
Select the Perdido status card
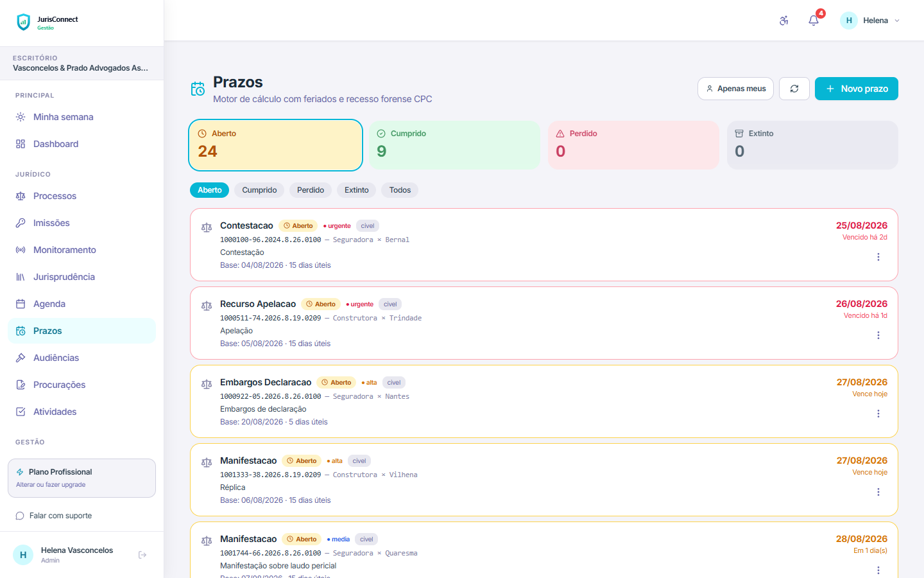pos(634,145)
